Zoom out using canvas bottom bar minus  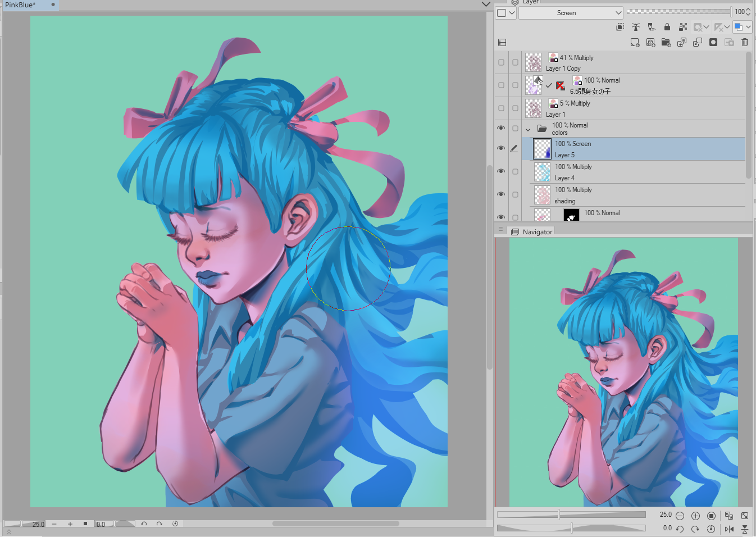(54, 524)
